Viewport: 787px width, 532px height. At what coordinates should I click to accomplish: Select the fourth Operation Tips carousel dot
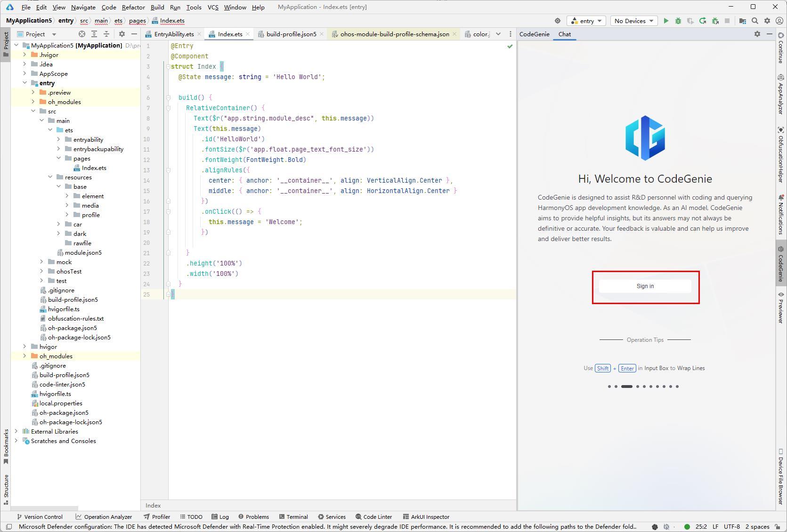coord(638,387)
